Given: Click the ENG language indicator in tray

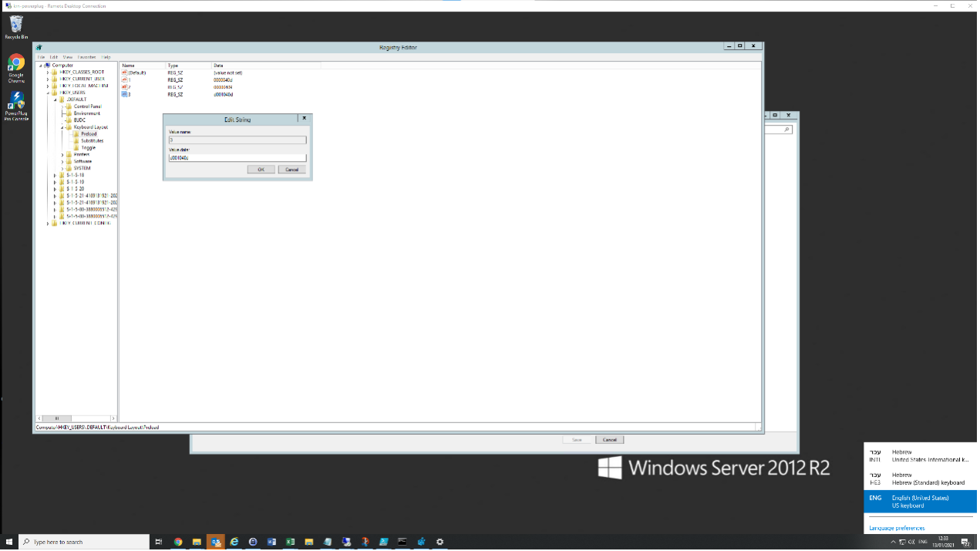Looking at the screenshot, I should (x=922, y=542).
